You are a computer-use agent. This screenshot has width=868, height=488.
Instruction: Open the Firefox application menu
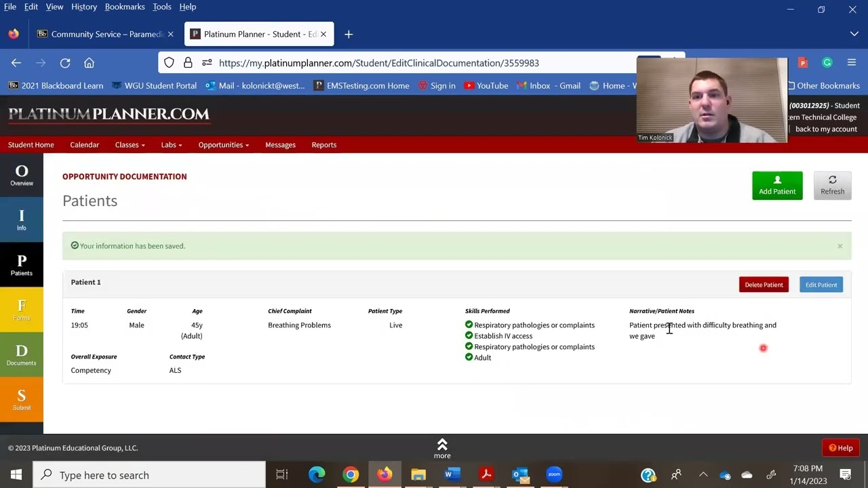pos(852,62)
